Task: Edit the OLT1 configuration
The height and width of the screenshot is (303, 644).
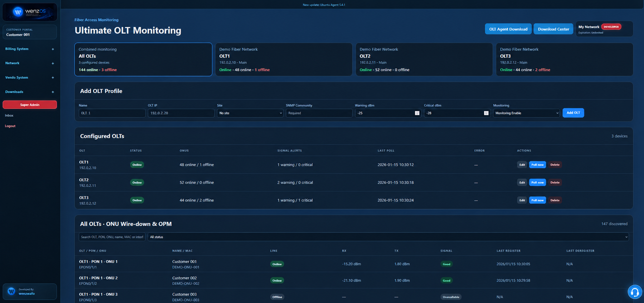Action: [x=522, y=165]
